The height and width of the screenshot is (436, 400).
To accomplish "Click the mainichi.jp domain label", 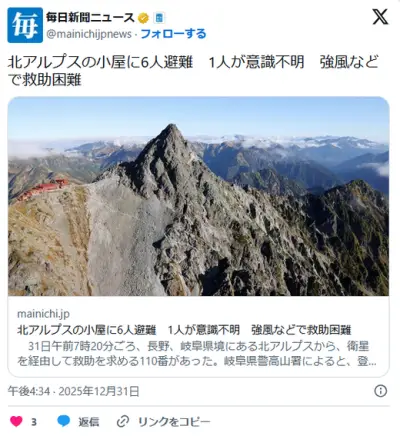I will click(43, 314).
